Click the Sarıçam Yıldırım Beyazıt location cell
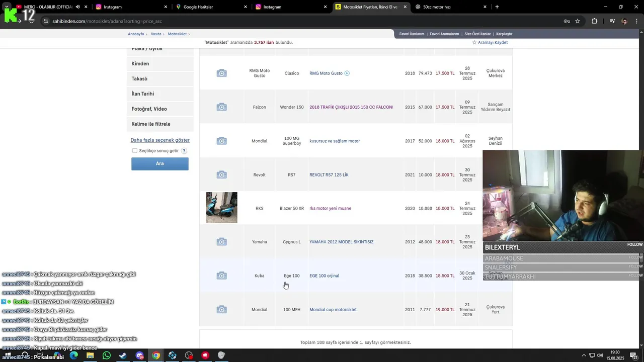The height and width of the screenshot is (362, 644). pyautogui.click(x=496, y=107)
